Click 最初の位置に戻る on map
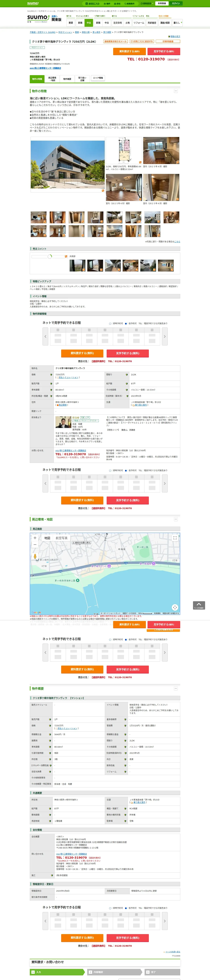 pos(82,542)
